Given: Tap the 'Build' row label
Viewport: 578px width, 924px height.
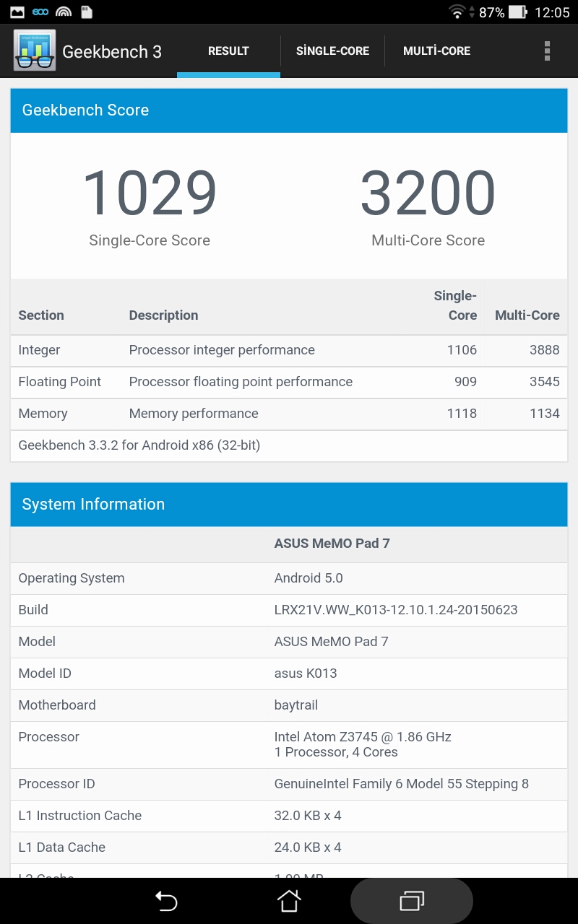Looking at the screenshot, I should [33, 610].
